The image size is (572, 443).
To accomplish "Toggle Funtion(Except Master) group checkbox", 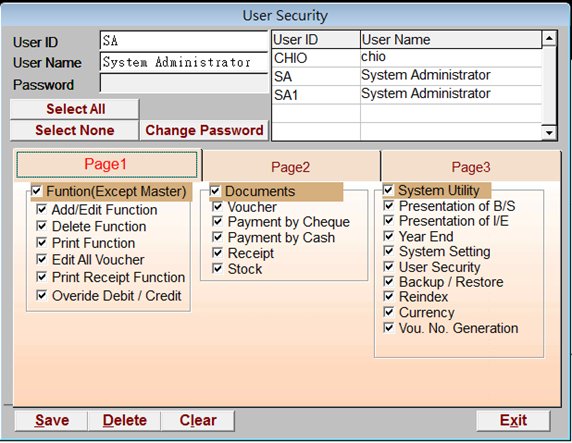I will pyautogui.click(x=37, y=191).
